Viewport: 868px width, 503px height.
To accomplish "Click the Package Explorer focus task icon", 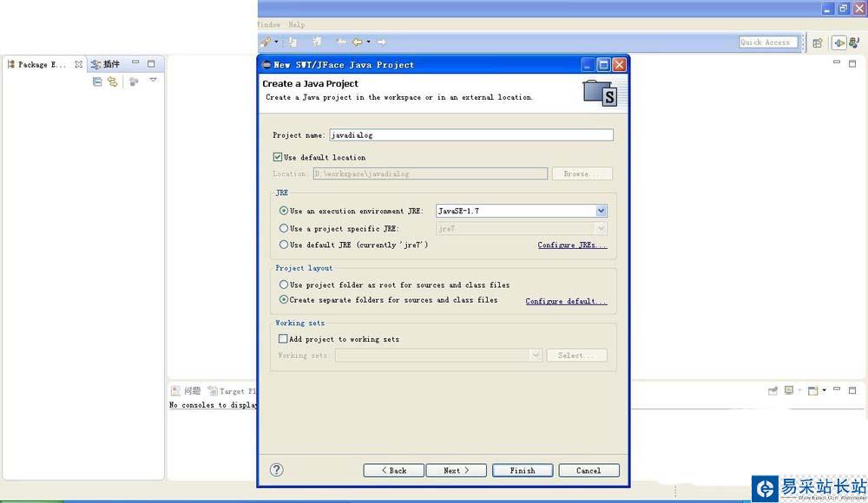I will pyautogui.click(x=134, y=82).
